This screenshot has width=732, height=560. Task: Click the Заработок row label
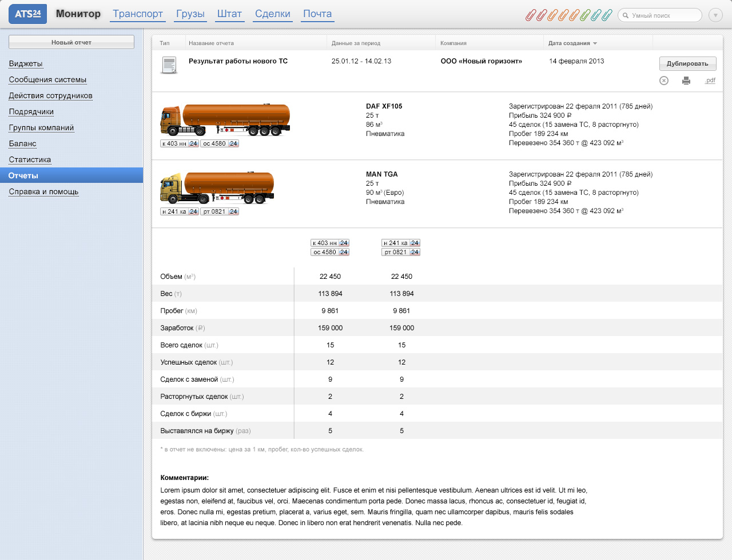pos(182,328)
